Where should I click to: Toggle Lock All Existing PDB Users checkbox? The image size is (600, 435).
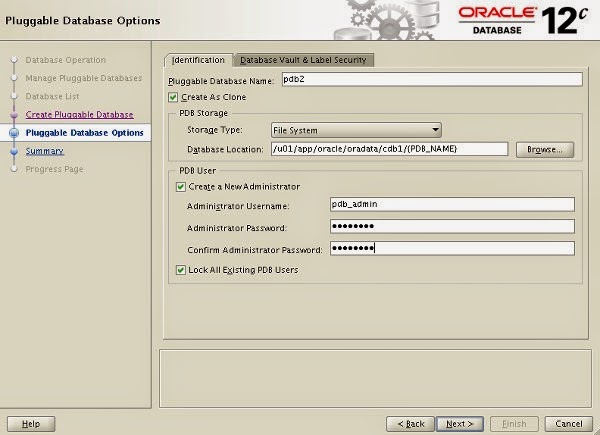pos(181,270)
